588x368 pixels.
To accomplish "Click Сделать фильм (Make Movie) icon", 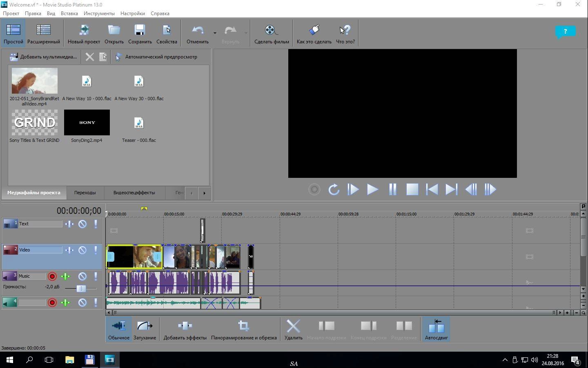I will pos(272,30).
